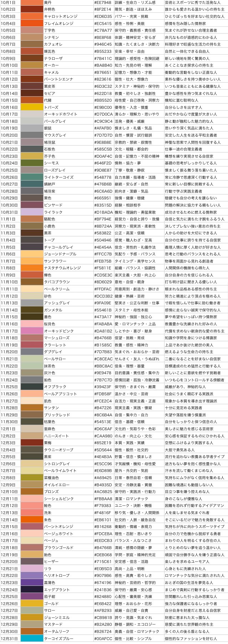
Task: Select the hex code #E9BC00
Action: pos(103,107)
